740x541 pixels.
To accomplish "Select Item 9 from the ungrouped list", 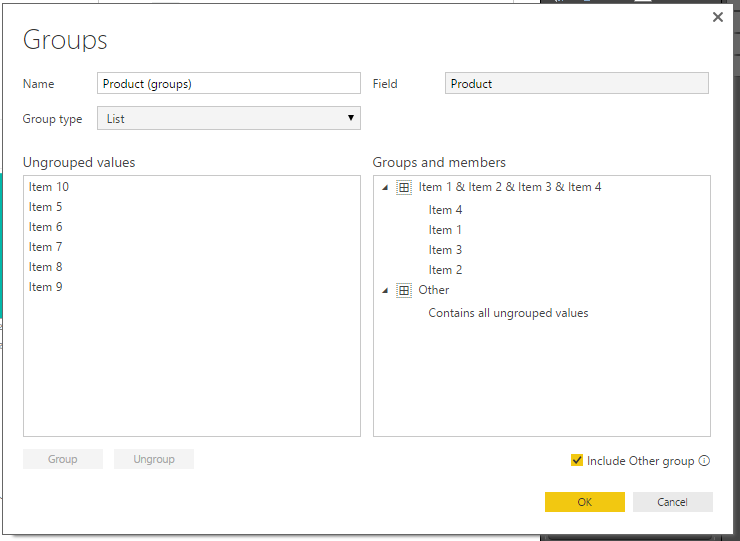I will click(45, 287).
